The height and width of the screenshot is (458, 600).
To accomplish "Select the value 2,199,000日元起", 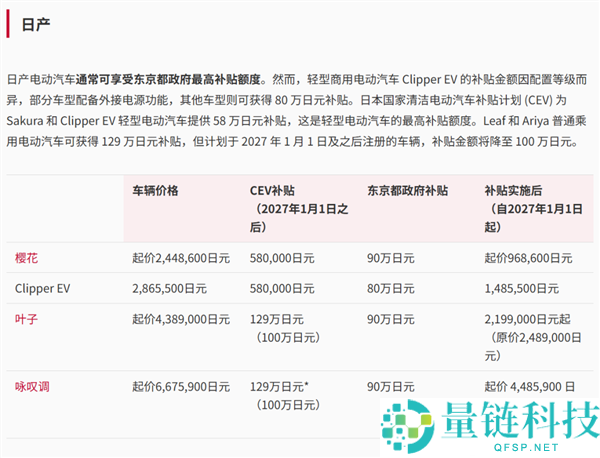I will tap(527, 319).
